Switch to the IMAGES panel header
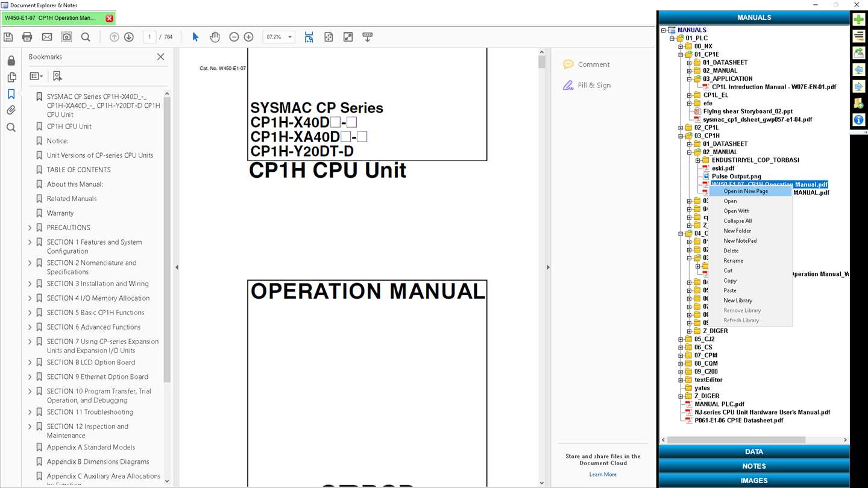The height and width of the screenshot is (488, 868). pyautogui.click(x=754, y=481)
